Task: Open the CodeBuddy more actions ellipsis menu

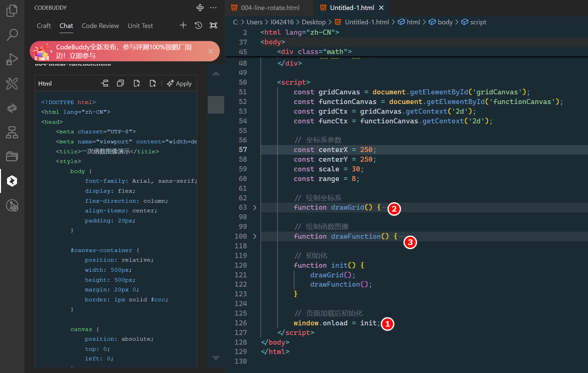Action: 213,8
